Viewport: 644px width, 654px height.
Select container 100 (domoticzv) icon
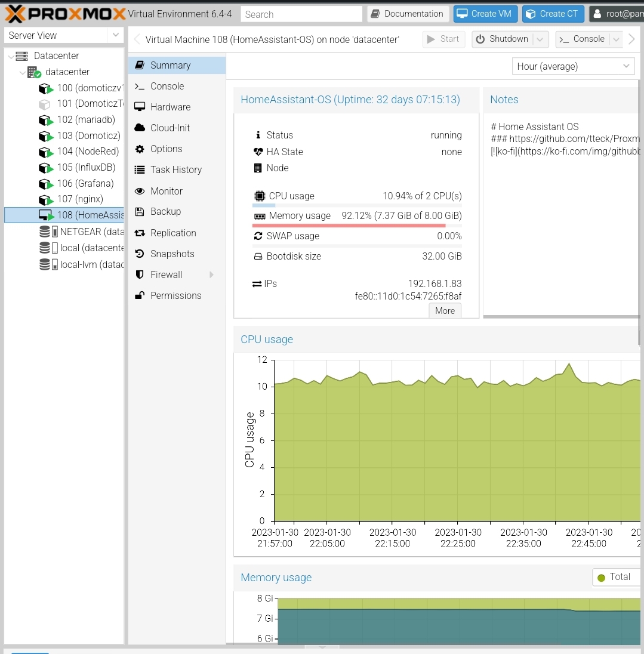tap(46, 88)
